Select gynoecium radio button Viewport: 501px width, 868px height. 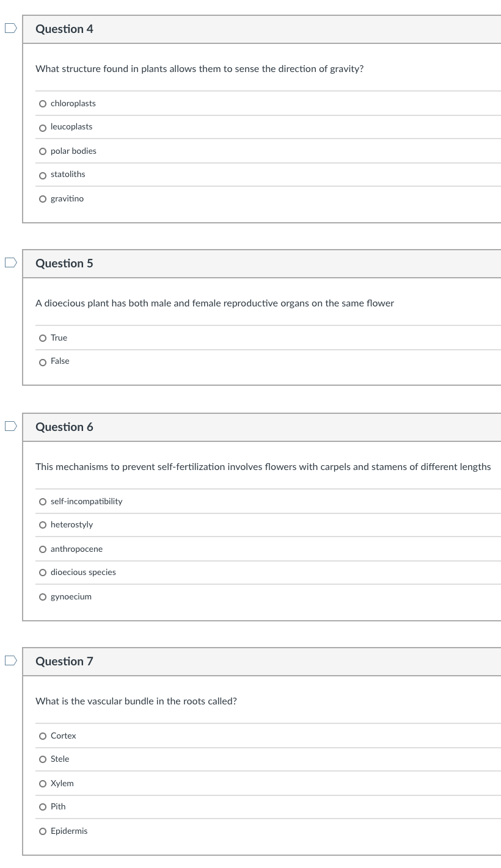42,597
